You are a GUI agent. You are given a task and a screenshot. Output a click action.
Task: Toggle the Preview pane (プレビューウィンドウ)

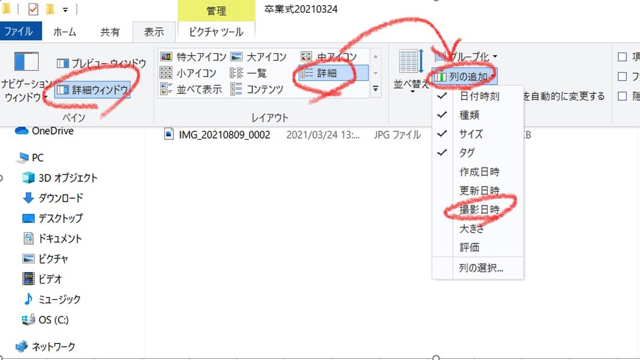pos(101,63)
